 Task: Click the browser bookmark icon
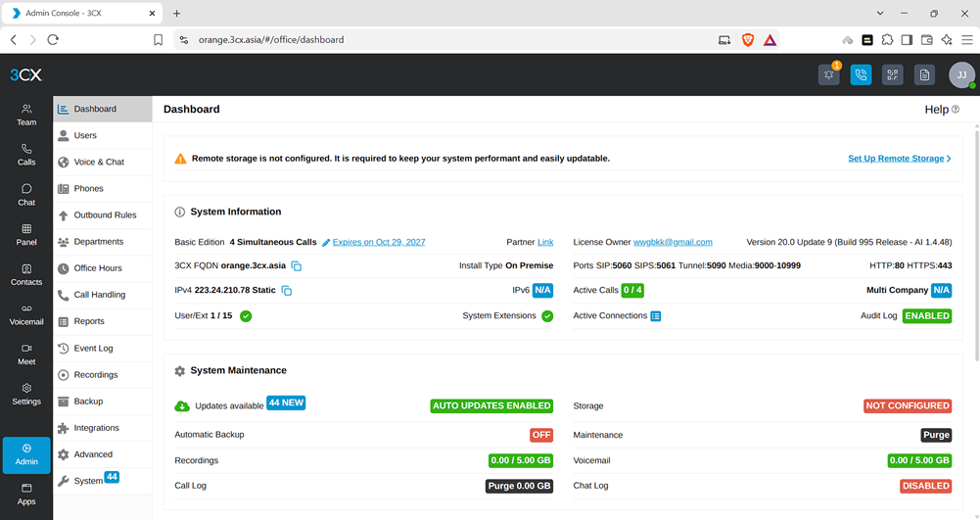[x=159, y=40]
